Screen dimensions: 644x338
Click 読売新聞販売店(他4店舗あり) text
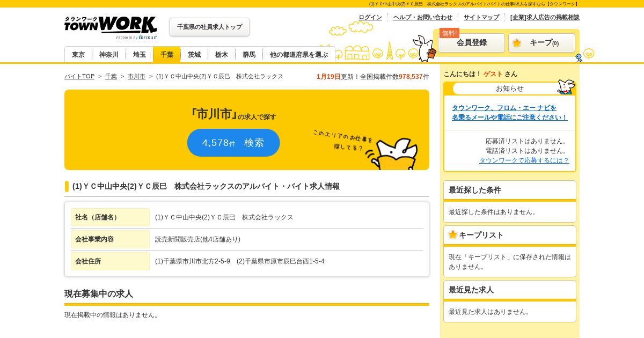[x=197, y=239]
